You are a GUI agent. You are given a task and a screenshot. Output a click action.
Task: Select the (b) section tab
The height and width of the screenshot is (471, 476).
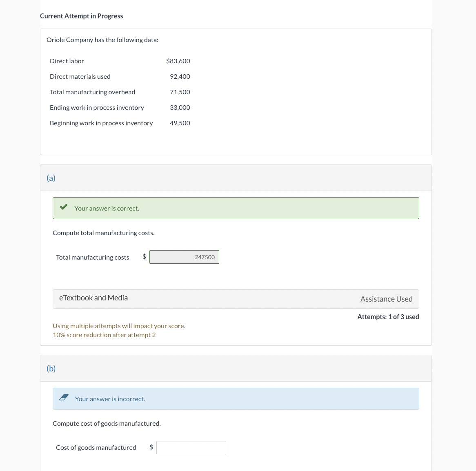(51, 368)
